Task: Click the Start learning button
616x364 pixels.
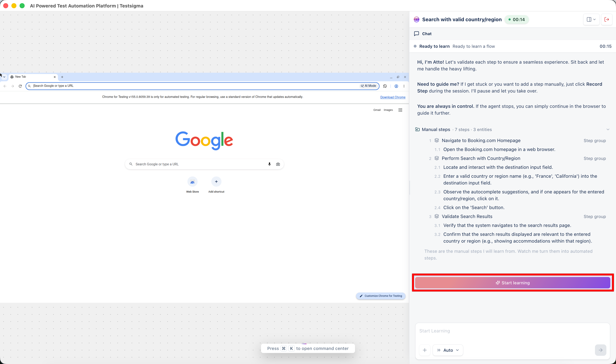Action: pos(512,283)
